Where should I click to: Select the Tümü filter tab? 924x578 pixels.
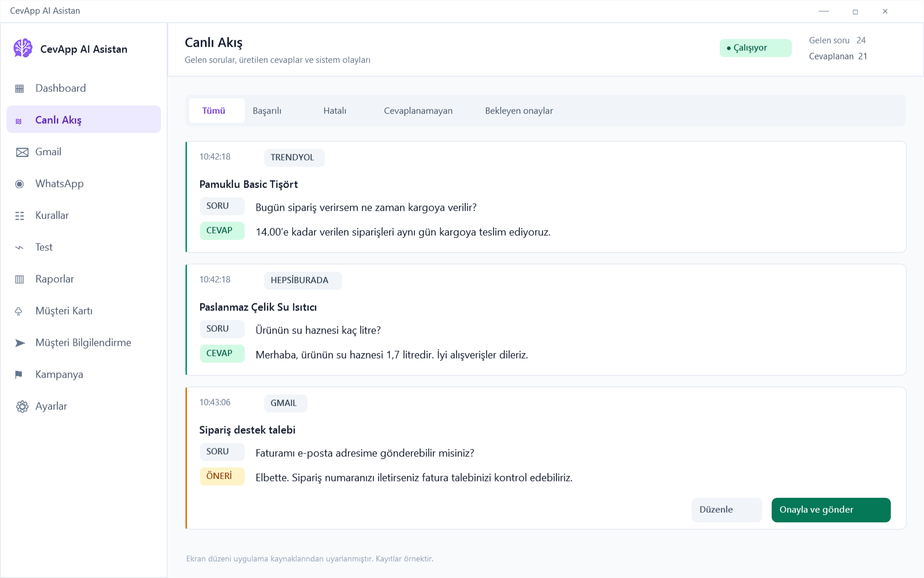point(217,111)
